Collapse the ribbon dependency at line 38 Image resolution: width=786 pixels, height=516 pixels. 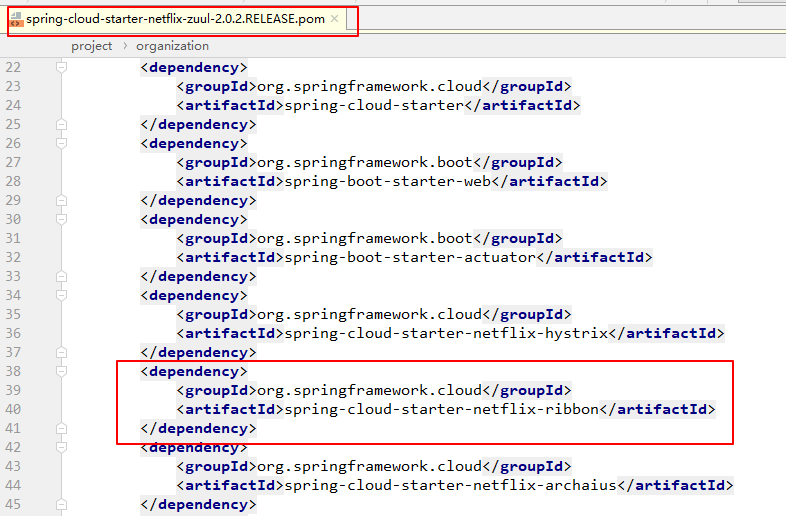[61, 372]
